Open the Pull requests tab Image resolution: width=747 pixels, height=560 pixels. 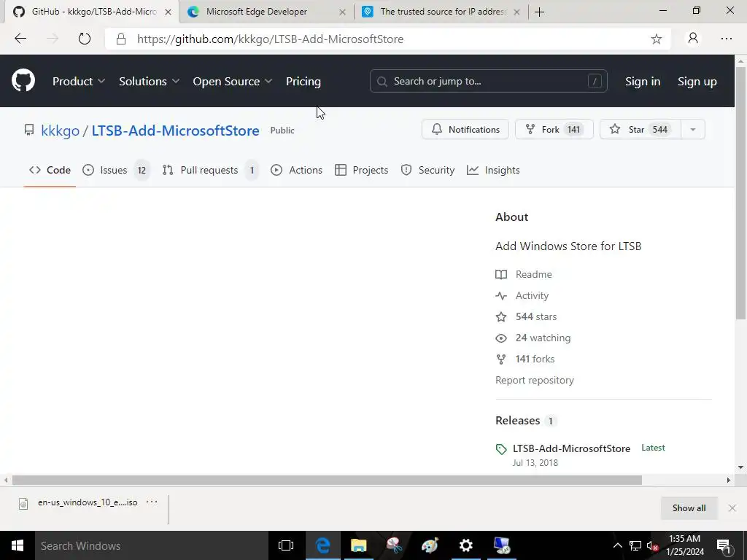209,170
